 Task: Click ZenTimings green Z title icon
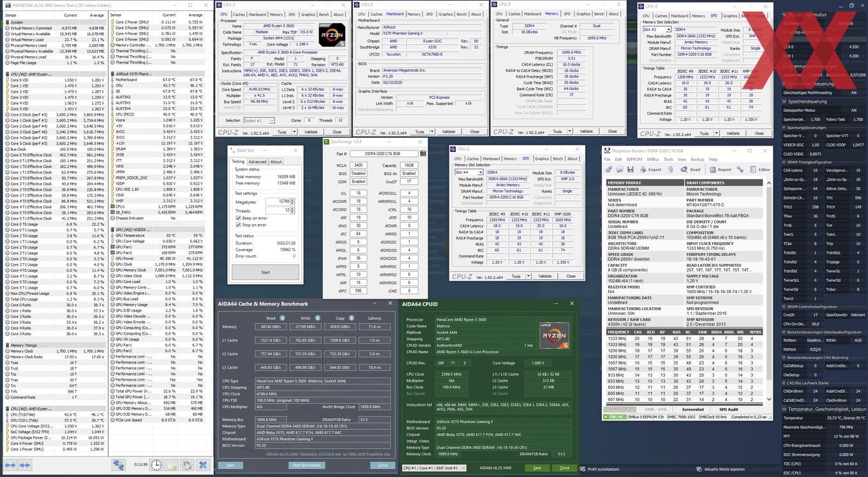(327, 141)
